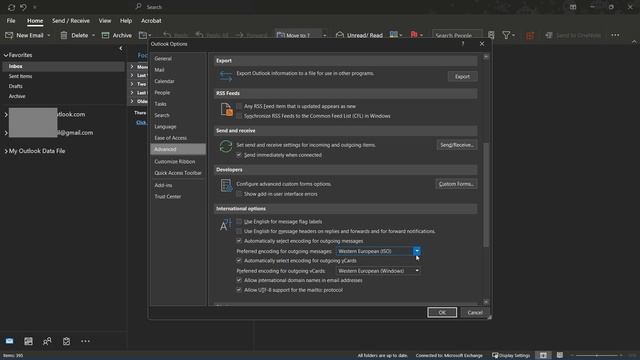Open the New Email dropdown arrow
This screenshot has width=640, height=360.
pyautogui.click(x=49, y=36)
